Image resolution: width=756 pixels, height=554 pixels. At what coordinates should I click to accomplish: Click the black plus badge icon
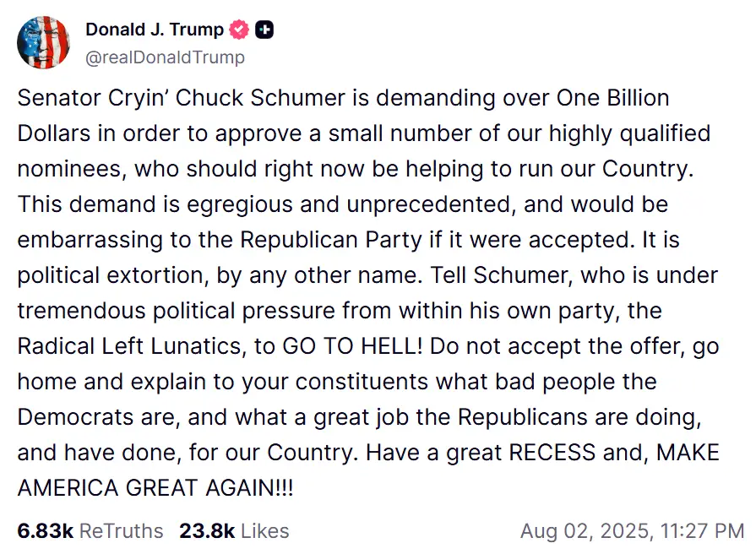point(265,30)
